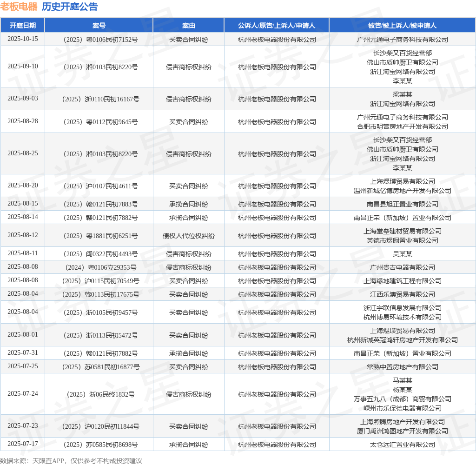Click defendant 梁某某
476x465 pixels.
point(403,94)
